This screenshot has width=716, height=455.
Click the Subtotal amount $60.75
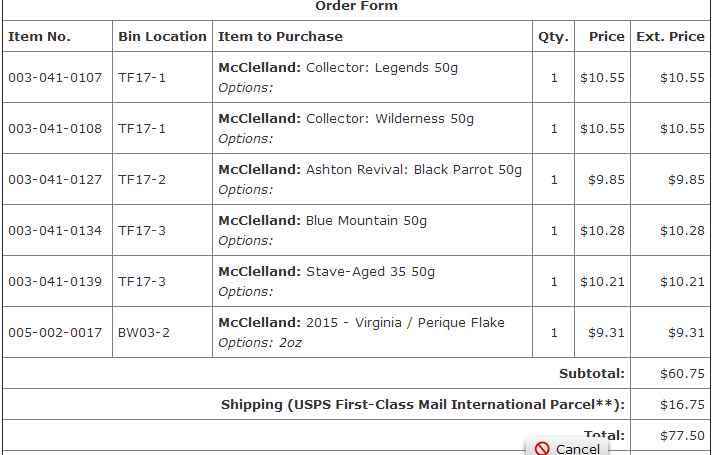682,374
